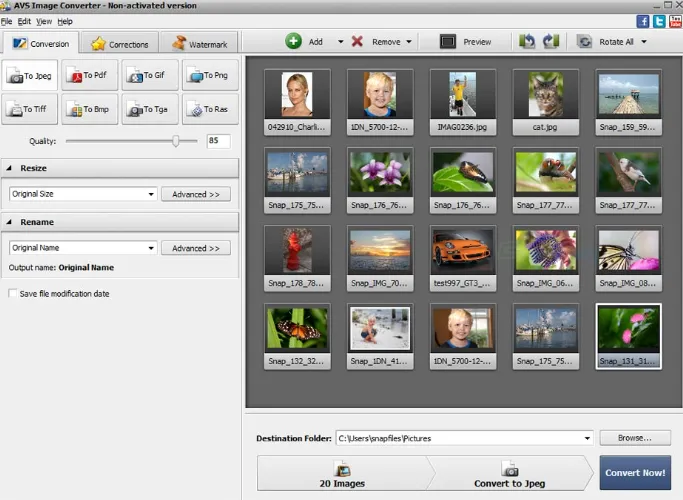Select the Snap_131_31 pink flower thumbnail
The image size is (683, 500).
[x=628, y=336]
